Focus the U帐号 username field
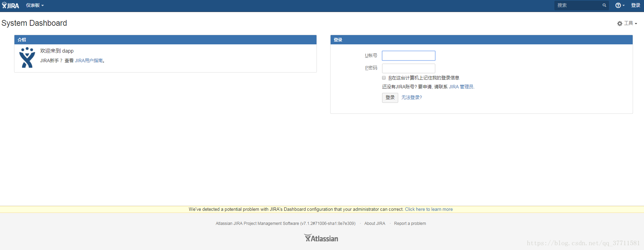The height and width of the screenshot is (250, 644). pos(409,56)
